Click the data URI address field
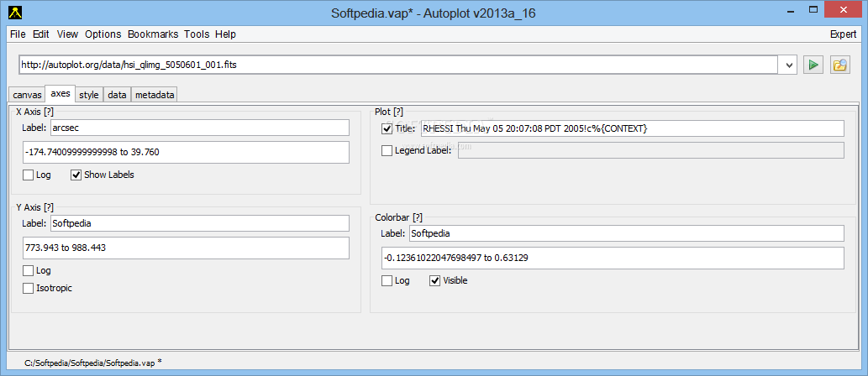 (x=400, y=65)
